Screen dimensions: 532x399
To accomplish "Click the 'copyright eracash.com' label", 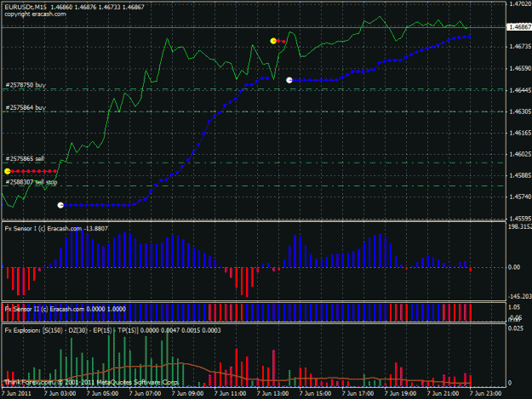I will (35, 14).
